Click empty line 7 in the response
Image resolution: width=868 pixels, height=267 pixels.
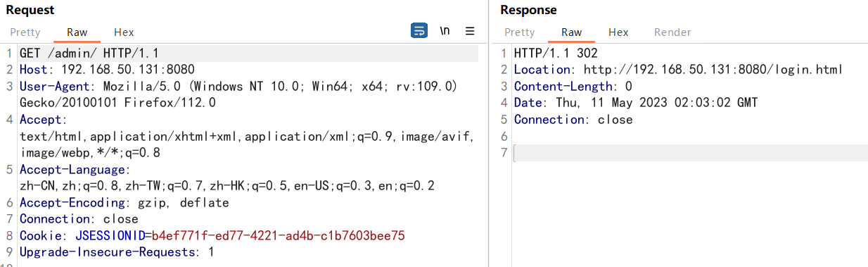point(691,153)
